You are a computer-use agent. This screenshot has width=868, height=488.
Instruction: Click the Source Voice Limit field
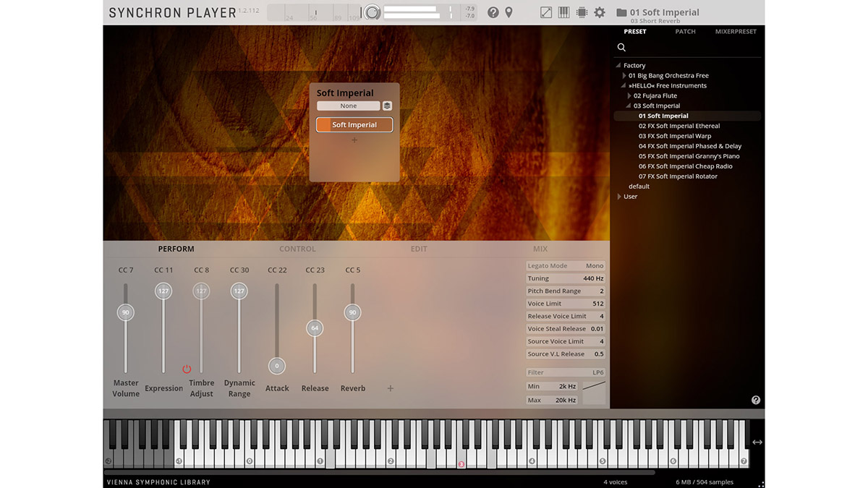coord(566,342)
